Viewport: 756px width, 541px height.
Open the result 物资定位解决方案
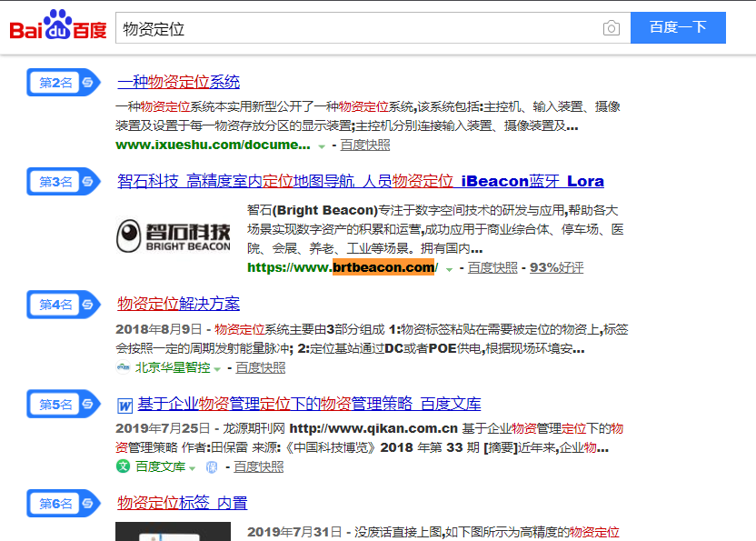(178, 304)
